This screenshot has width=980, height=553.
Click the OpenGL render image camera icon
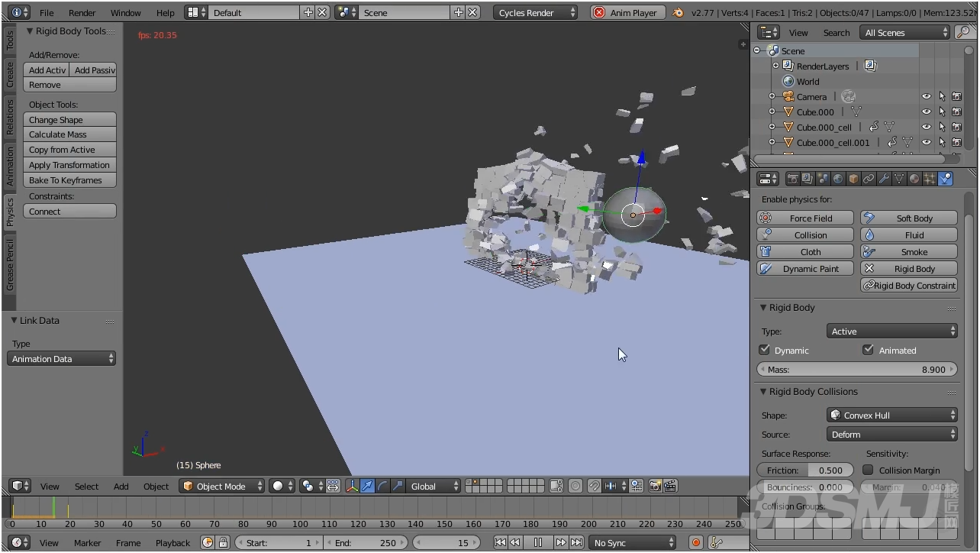(656, 486)
